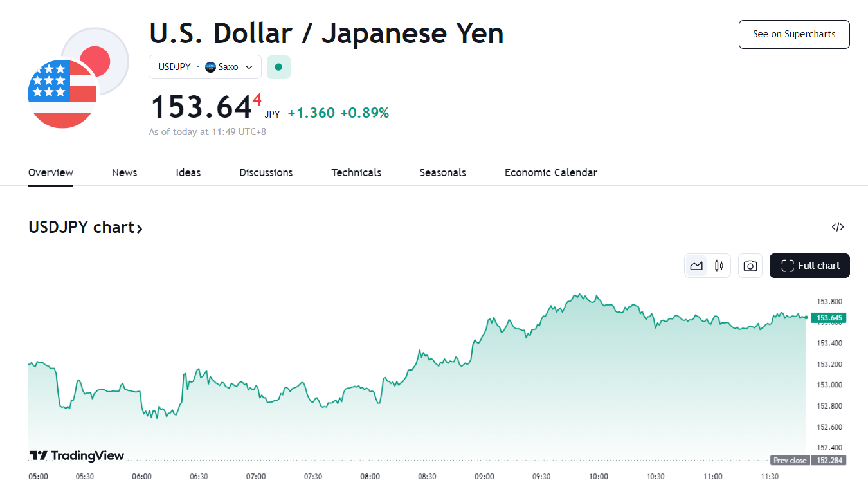This screenshot has height=496, width=868.
Task: Take chart snapshot with camera icon
Action: coord(750,266)
